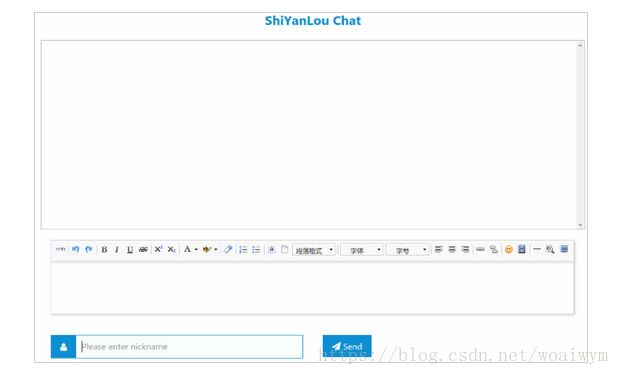Click the insert video icon

pyautogui.click(x=522, y=249)
